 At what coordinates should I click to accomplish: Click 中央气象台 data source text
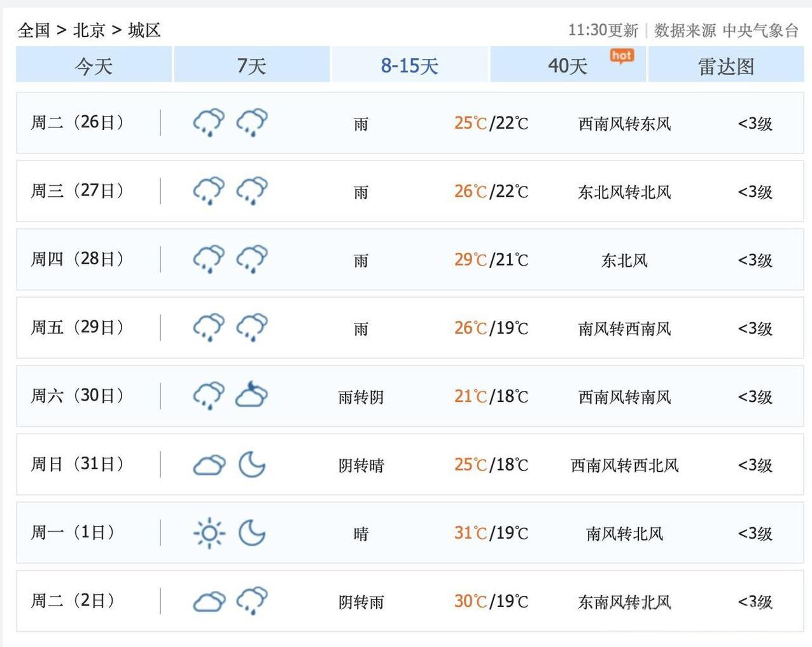pos(760,31)
